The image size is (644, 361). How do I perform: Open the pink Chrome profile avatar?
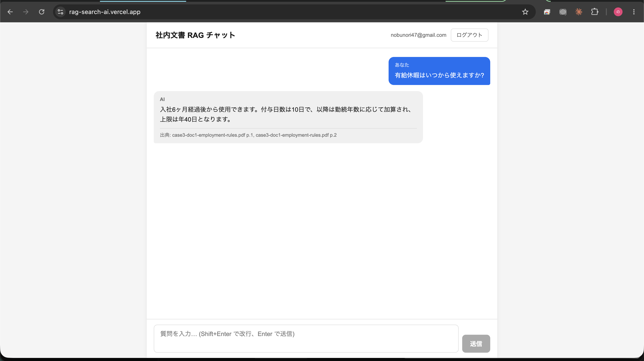(x=618, y=12)
